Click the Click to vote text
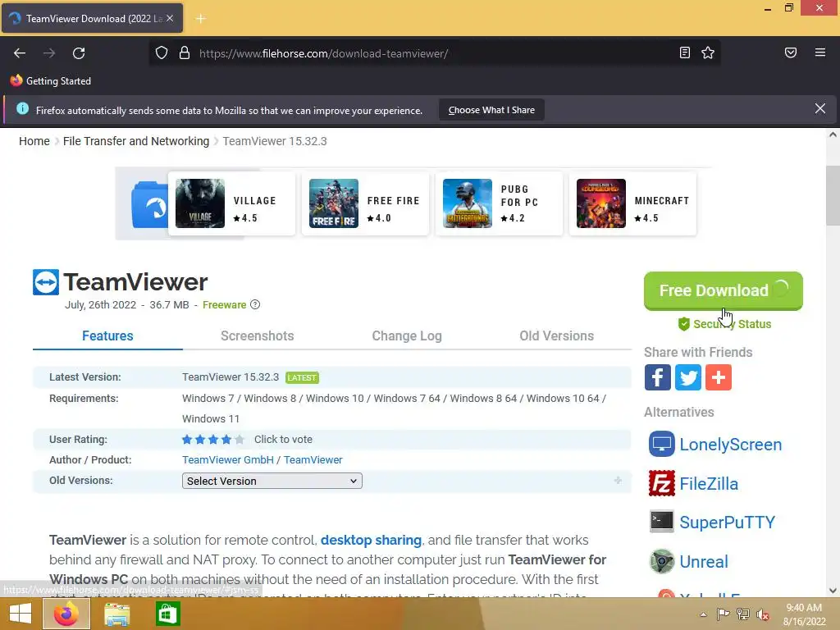The height and width of the screenshot is (630, 840). [283, 440]
